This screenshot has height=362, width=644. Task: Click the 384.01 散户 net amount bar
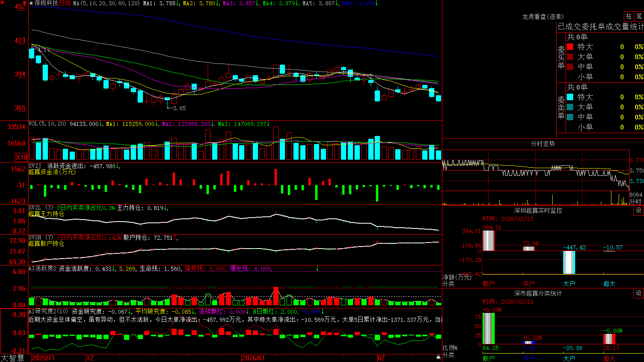click(x=489, y=241)
